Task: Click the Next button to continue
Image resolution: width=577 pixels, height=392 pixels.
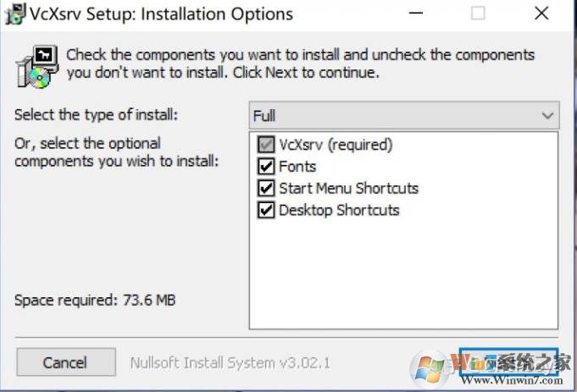Action: (x=508, y=363)
